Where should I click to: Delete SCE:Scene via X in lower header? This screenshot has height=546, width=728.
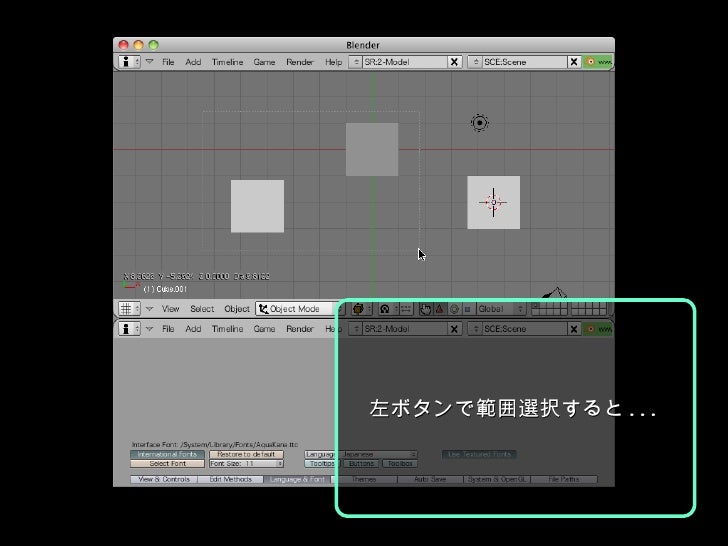pyautogui.click(x=574, y=329)
